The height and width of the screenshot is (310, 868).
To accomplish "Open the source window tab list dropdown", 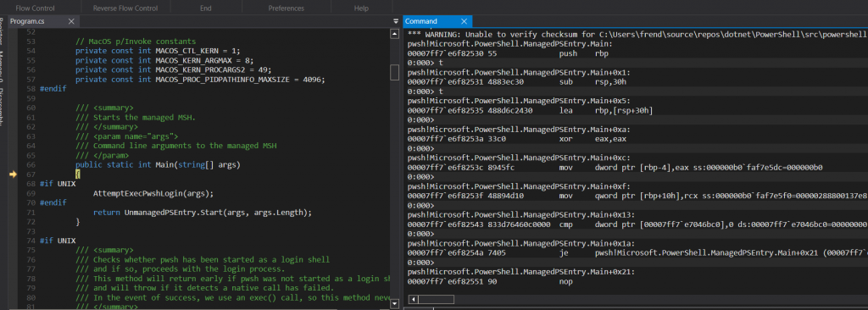I will [x=395, y=21].
